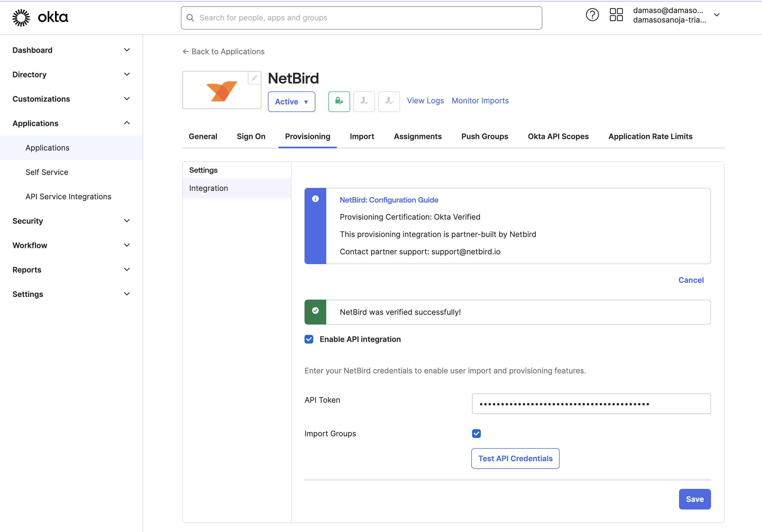
Task: Select the import-users user icon
Action: pos(389,102)
